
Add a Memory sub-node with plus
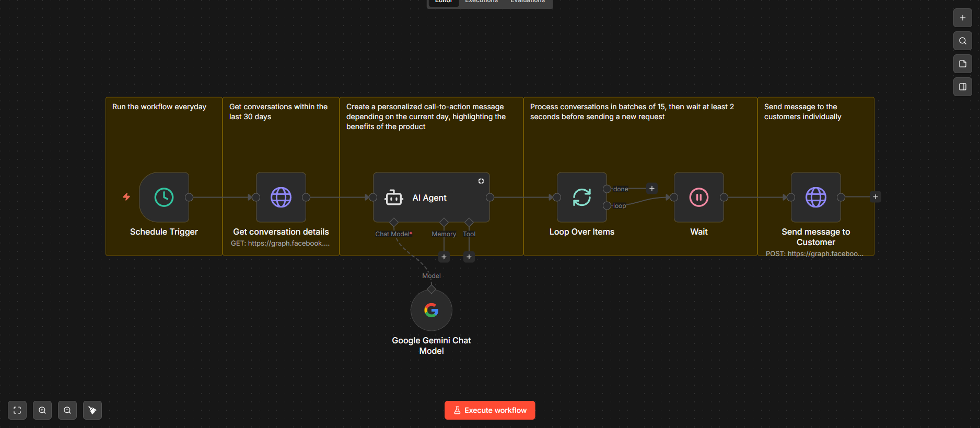coord(444,257)
